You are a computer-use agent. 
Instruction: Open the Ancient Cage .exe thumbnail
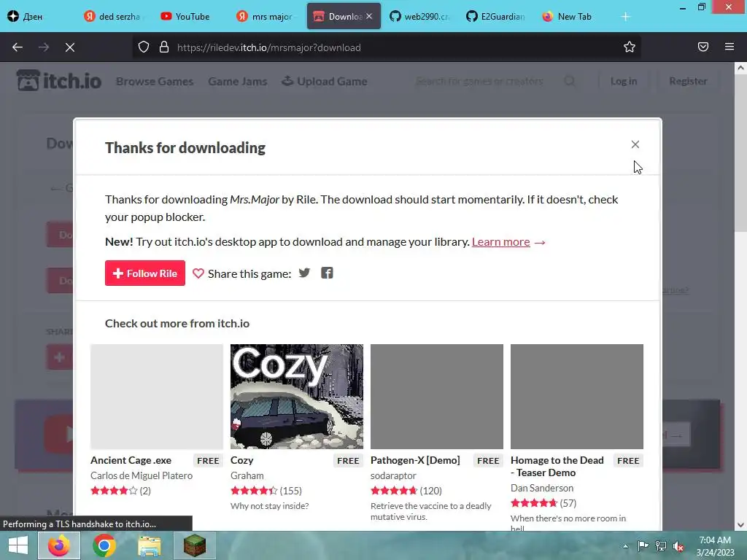157,397
